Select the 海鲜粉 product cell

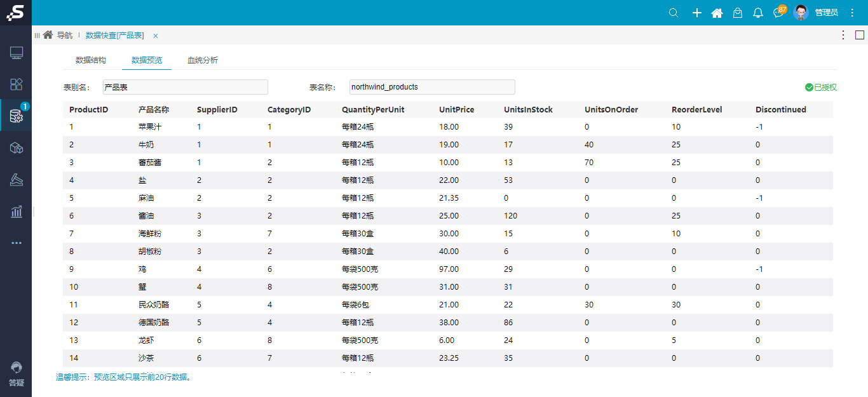[150, 234]
